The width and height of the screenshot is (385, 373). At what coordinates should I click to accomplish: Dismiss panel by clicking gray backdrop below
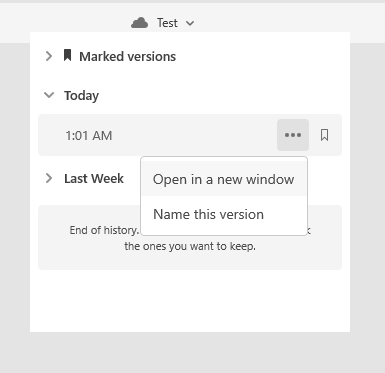(x=192, y=352)
